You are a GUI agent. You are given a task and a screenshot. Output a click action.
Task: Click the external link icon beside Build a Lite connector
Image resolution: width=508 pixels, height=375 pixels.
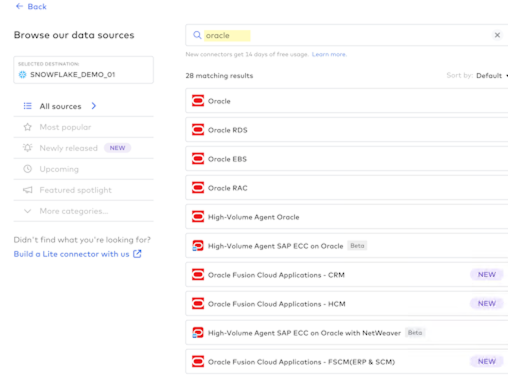(x=137, y=254)
